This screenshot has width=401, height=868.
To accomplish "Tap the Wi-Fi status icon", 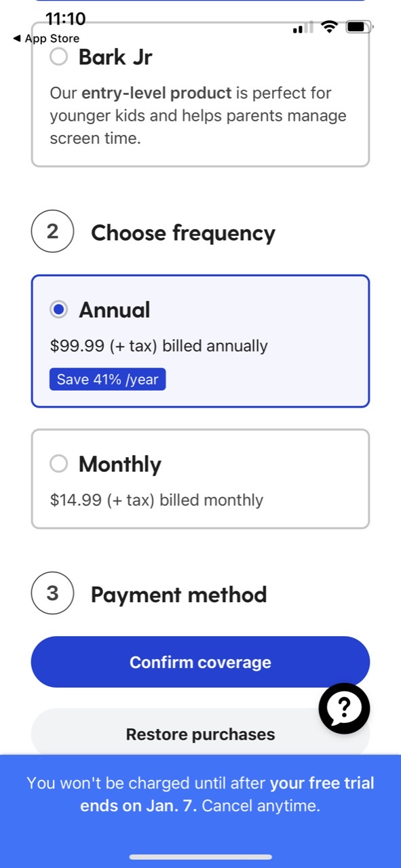I will (x=330, y=27).
